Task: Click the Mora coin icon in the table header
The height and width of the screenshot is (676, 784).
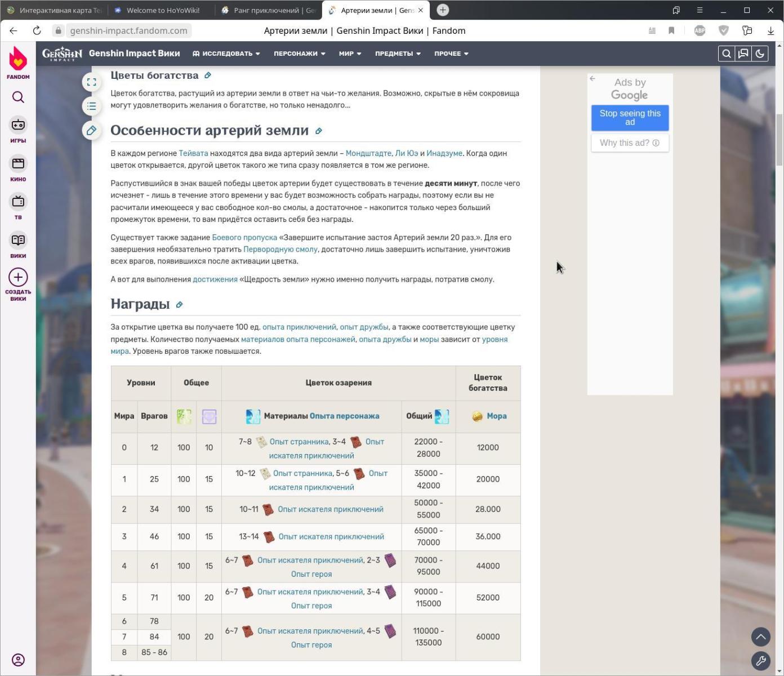Action: pyautogui.click(x=478, y=416)
